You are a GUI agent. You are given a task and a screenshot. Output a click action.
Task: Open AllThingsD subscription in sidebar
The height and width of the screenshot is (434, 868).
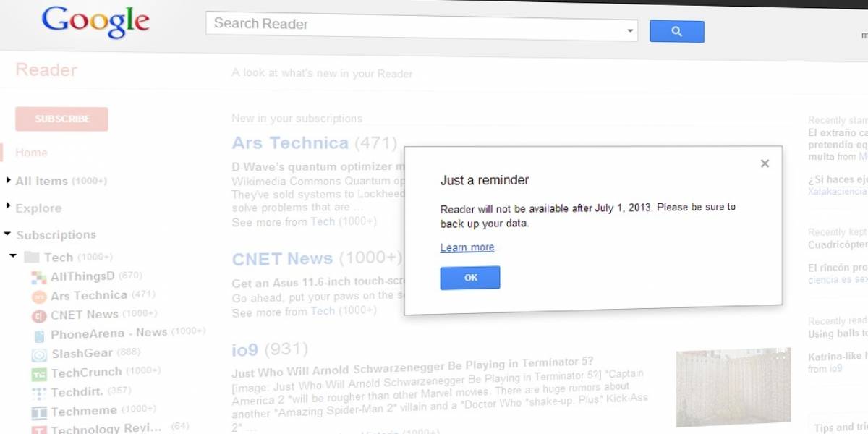tap(82, 276)
